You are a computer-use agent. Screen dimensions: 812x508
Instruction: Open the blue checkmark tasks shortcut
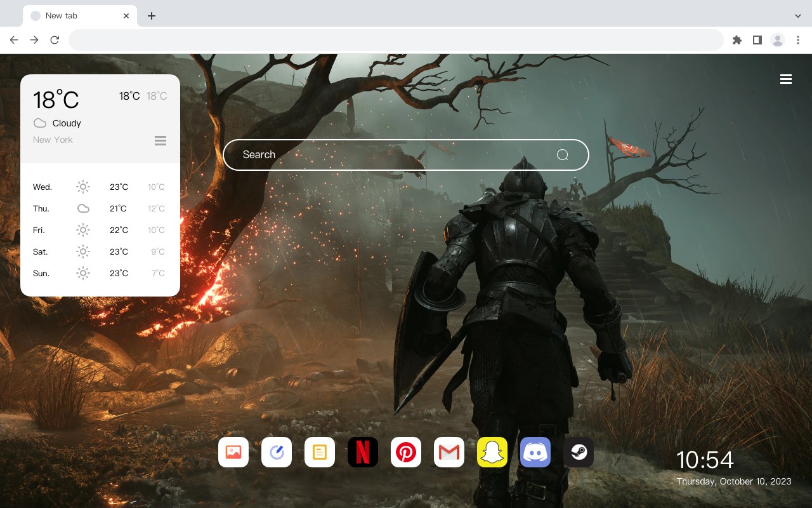pos(277,452)
